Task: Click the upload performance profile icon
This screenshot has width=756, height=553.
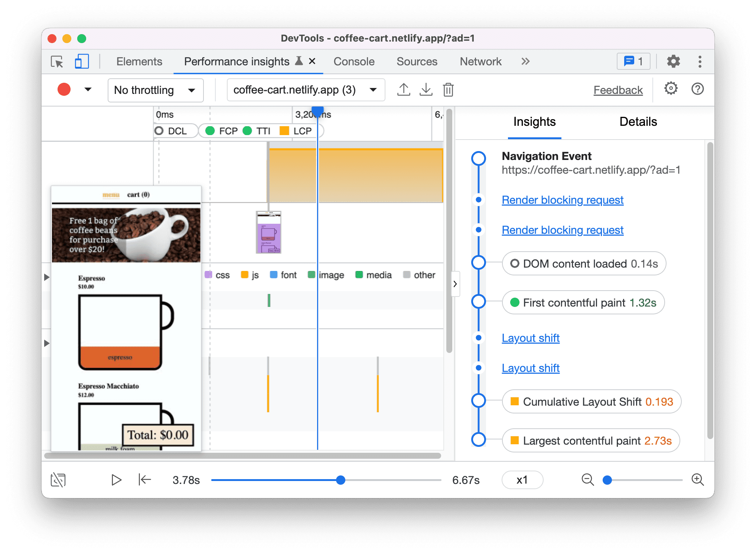Action: coord(407,90)
